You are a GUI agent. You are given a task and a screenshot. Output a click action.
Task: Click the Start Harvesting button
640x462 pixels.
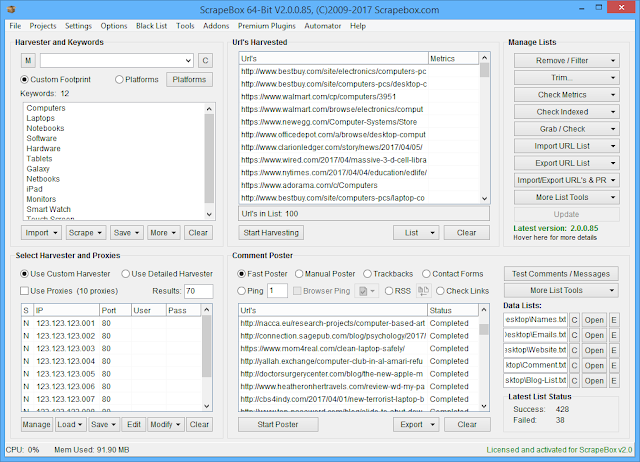pos(271,233)
